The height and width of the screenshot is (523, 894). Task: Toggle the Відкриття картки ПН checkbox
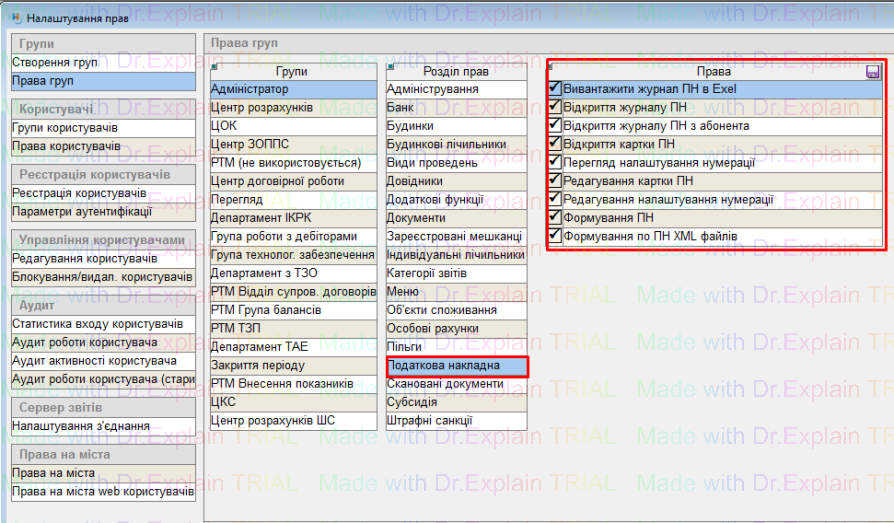(x=555, y=144)
